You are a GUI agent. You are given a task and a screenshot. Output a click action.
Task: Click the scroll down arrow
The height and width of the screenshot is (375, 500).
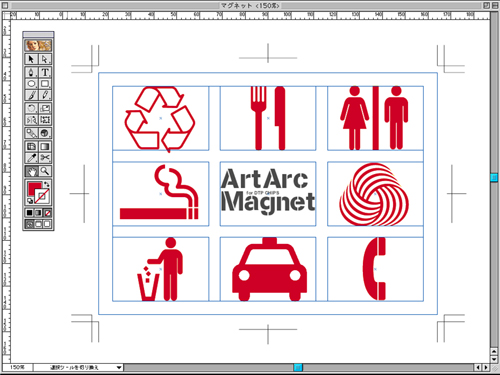pos(494,359)
